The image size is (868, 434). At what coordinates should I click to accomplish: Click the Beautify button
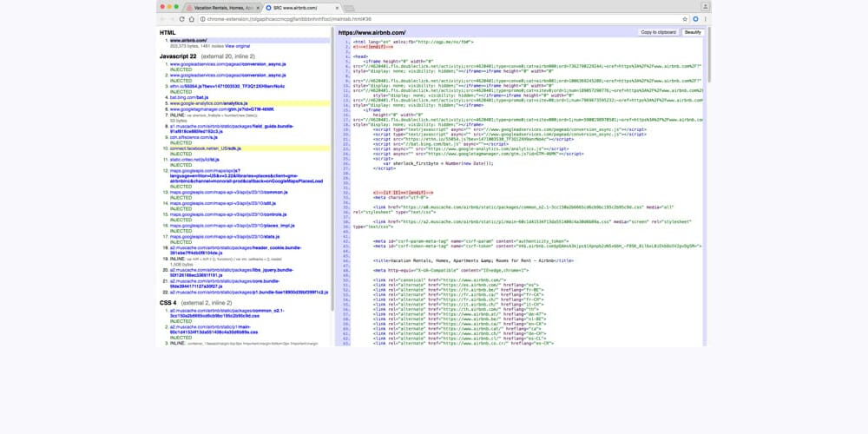[693, 33]
